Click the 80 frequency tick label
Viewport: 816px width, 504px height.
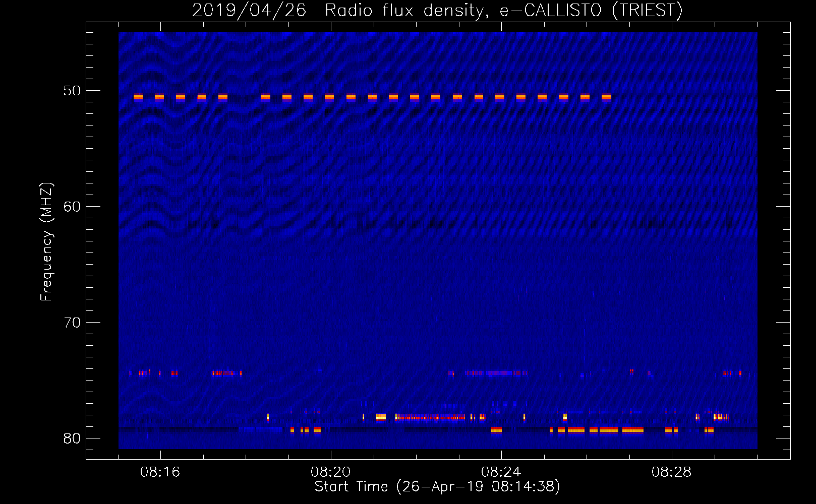click(x=72, y=438)
